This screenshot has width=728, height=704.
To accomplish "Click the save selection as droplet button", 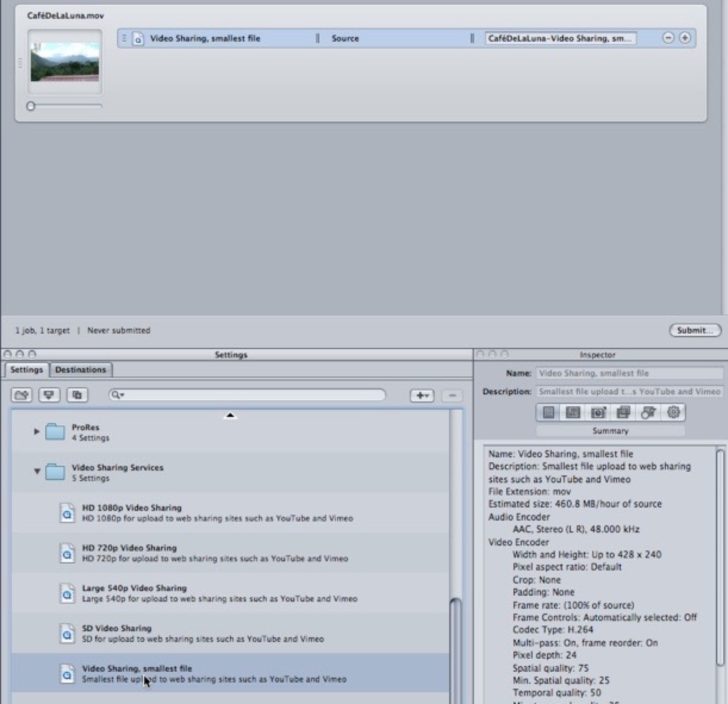I will (x=49, y=395).
